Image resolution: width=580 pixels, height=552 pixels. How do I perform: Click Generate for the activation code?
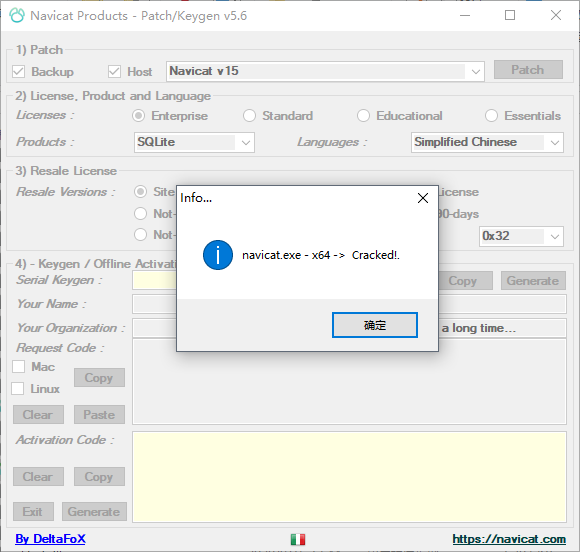(x=94, y=511)
